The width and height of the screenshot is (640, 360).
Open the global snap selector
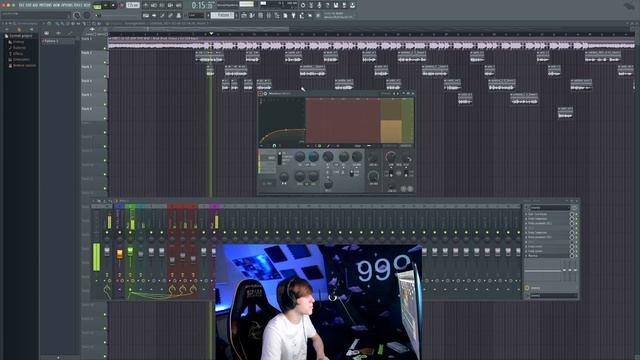point(196,16)
